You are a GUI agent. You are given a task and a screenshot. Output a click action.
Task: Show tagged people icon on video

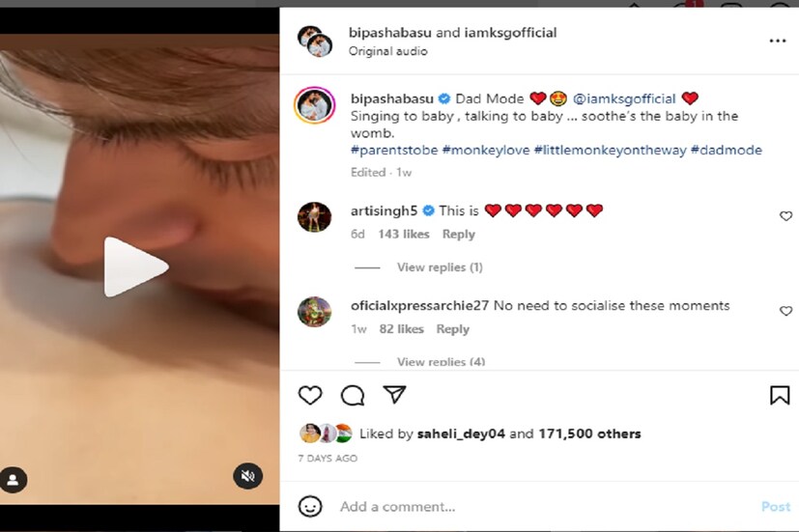coord(13,479)
